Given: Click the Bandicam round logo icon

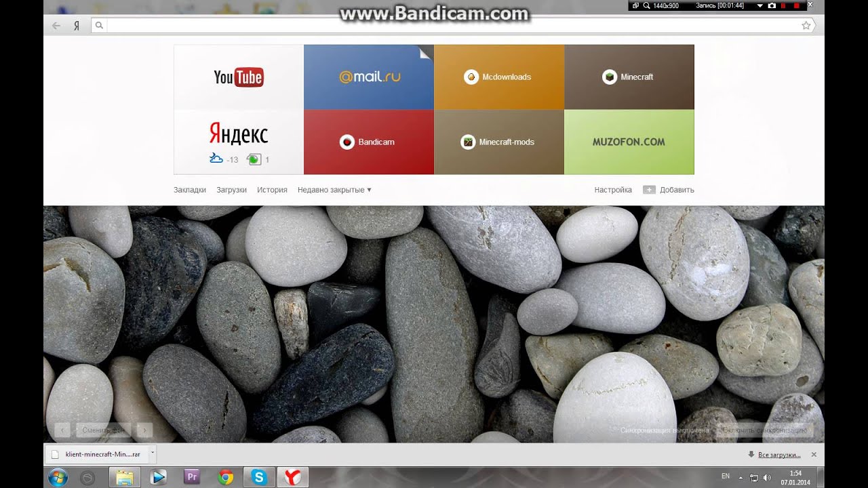Looking at the screenshot, I should click(347, 142).
